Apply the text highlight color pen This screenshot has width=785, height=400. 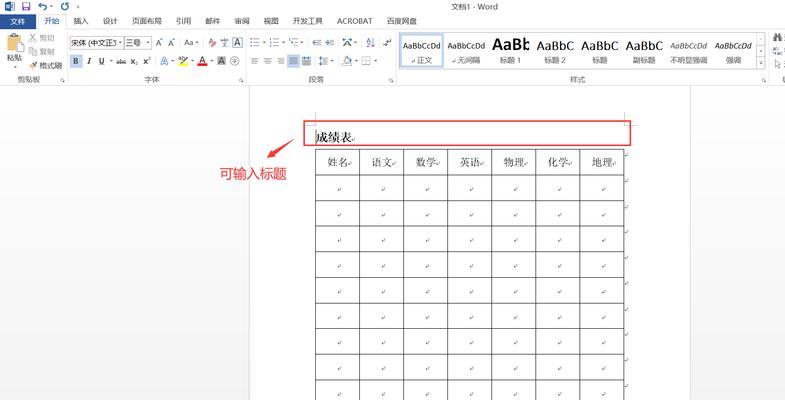[183, 61]
